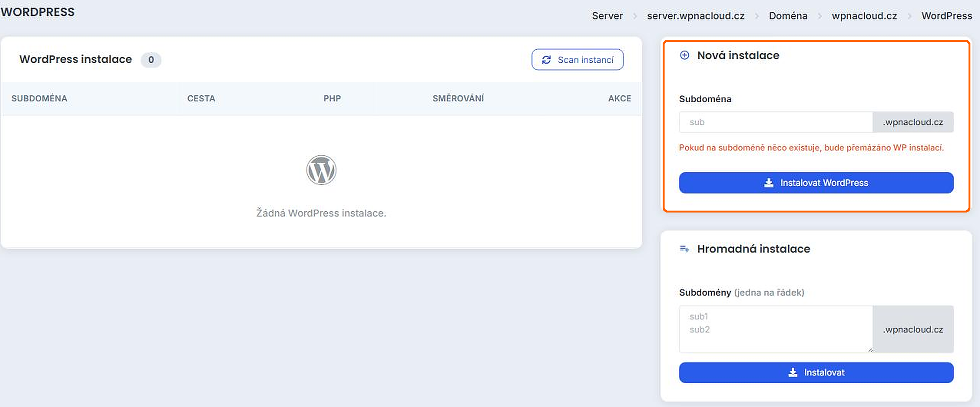Click the plus circle icon beside Nová instalace
This screenshot has height=407, width=980.
pyautogui.click(x=684, y=55)
